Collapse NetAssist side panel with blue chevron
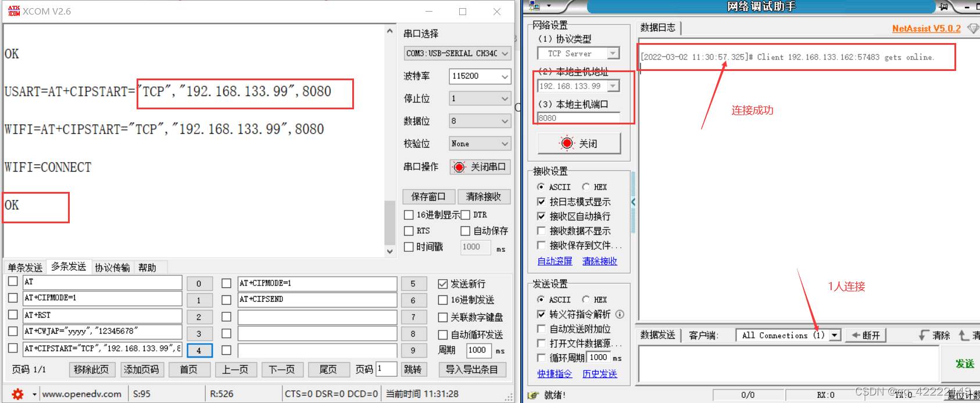 click(x=633, y=202)
